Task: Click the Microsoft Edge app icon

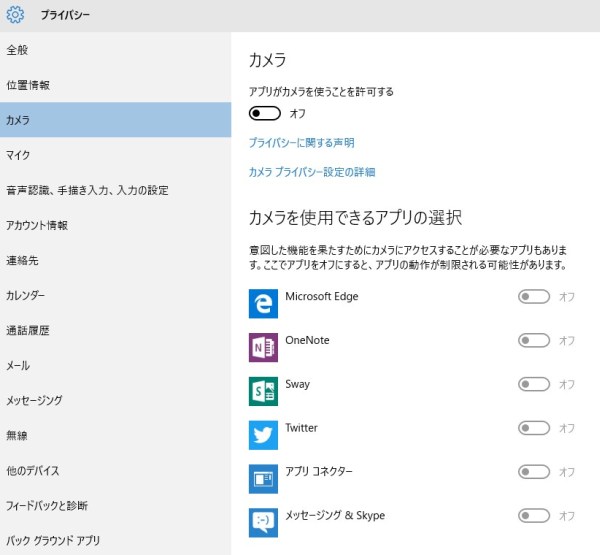Action: point(263,303)
